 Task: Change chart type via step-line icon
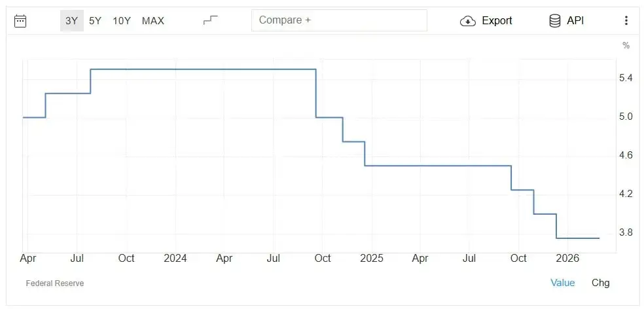[x=211, y=20]
